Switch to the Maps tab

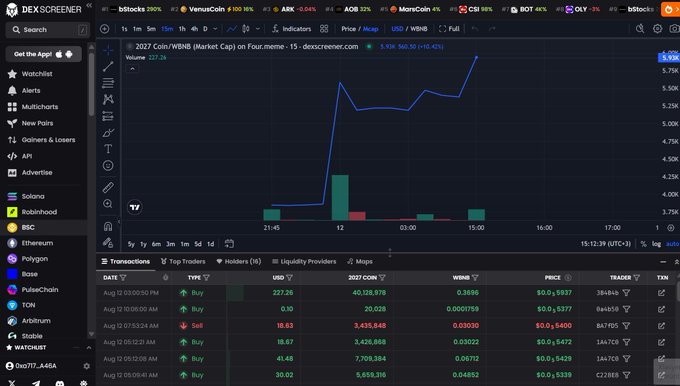(360, 262)
